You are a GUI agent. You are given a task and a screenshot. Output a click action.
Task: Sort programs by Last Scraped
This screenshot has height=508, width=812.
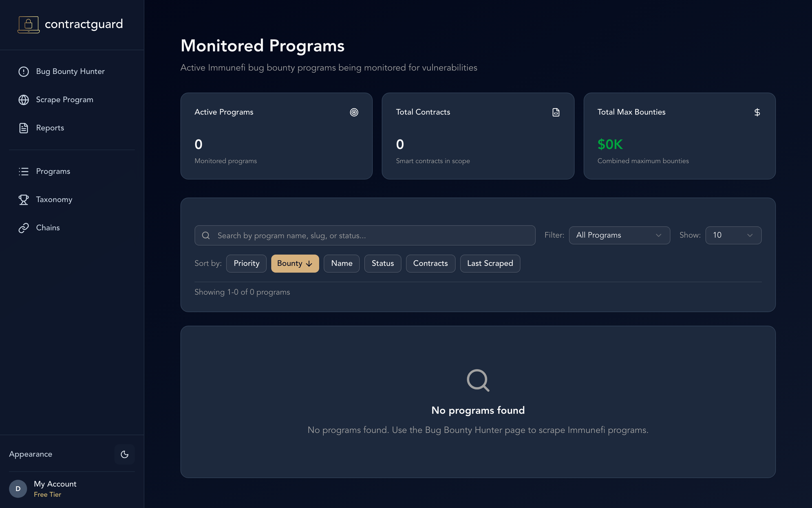coord(490,263)
